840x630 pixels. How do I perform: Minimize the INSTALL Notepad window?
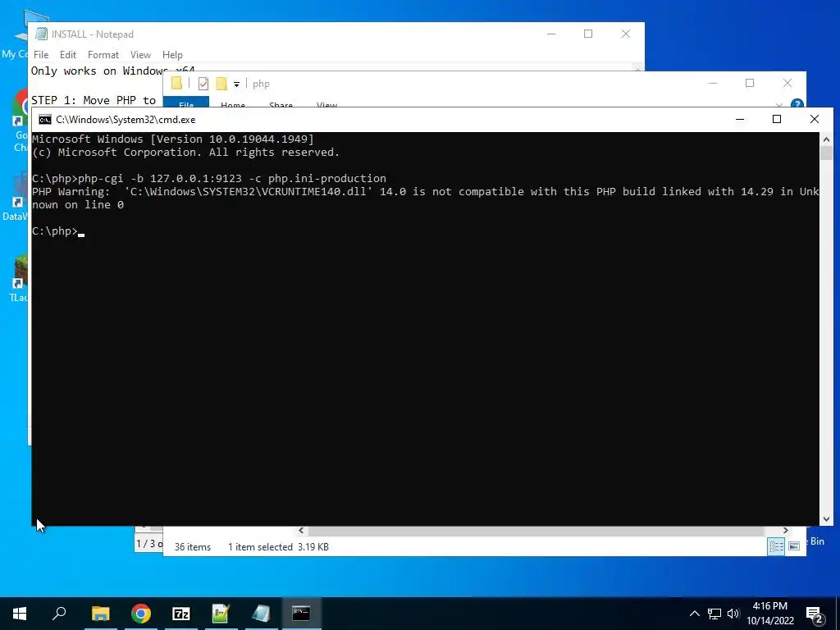pyautogui.click(x=551, y=34)
